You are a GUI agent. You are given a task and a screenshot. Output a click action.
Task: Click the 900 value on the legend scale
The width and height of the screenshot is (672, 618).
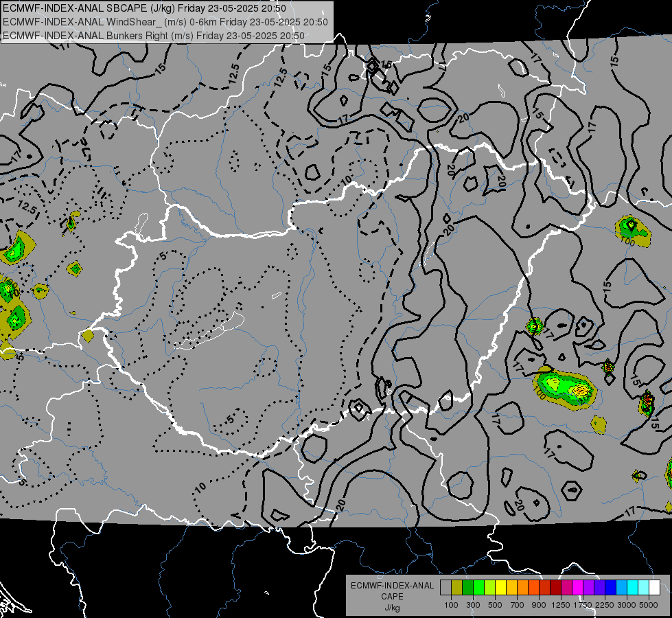tap(539, 605)
